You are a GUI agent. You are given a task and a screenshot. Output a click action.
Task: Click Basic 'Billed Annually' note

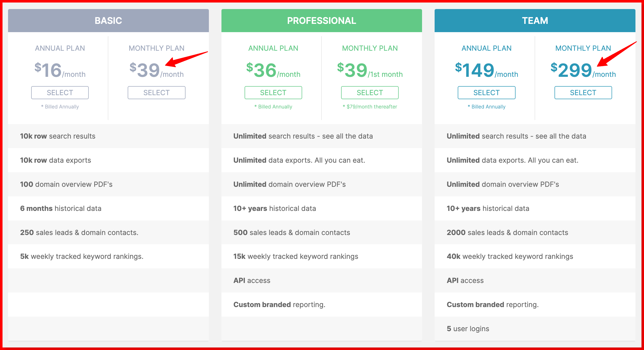pyautogui.click(x=60, y=107)
